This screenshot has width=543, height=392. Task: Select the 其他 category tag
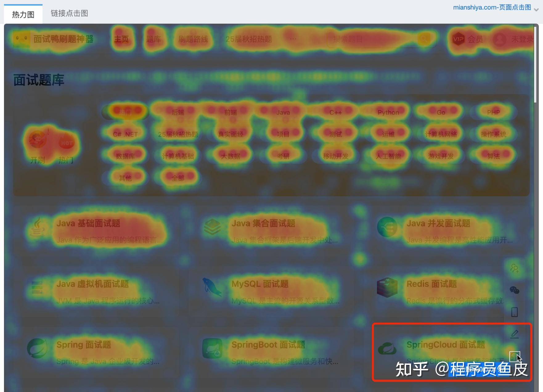[x=125, y=178]
